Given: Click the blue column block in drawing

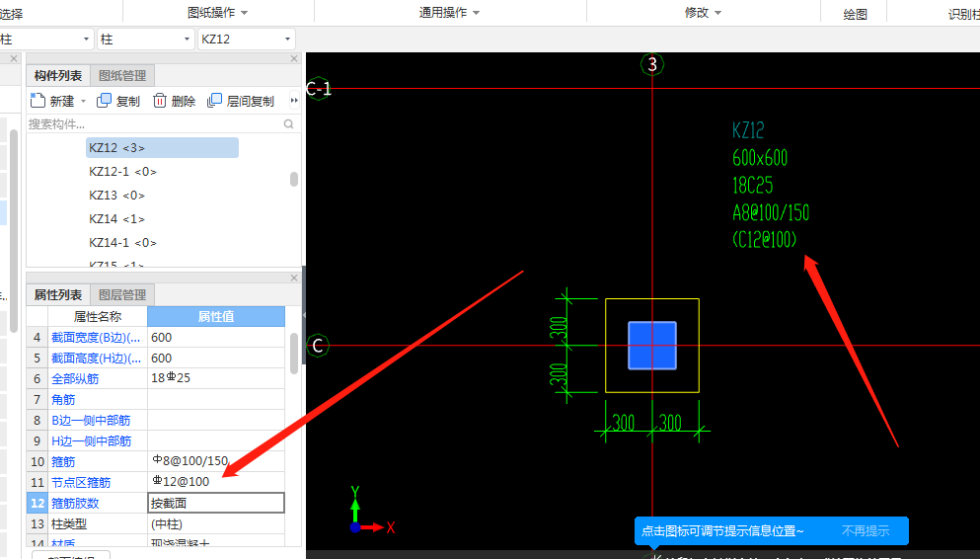Looking at the screenshot, I should coord(652,346).
